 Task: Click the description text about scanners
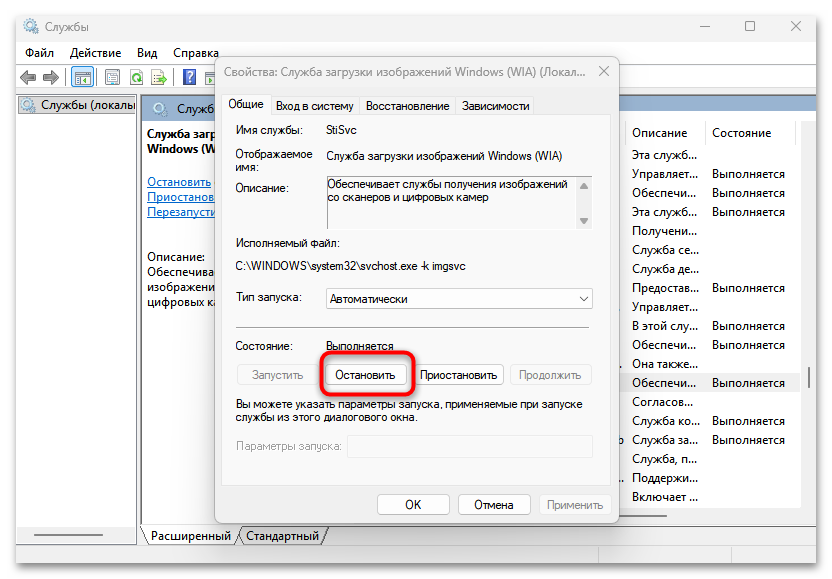(x=447, y=191)
